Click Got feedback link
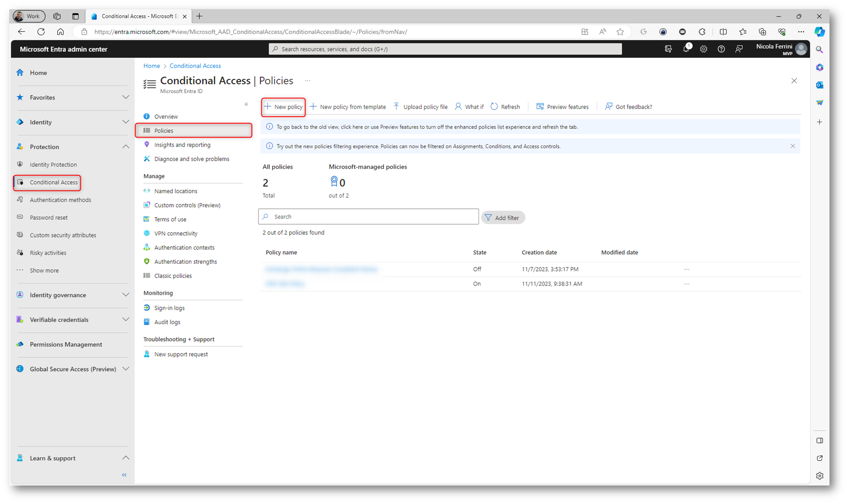Viewport: 848px width, 504px height. point(628,107)
